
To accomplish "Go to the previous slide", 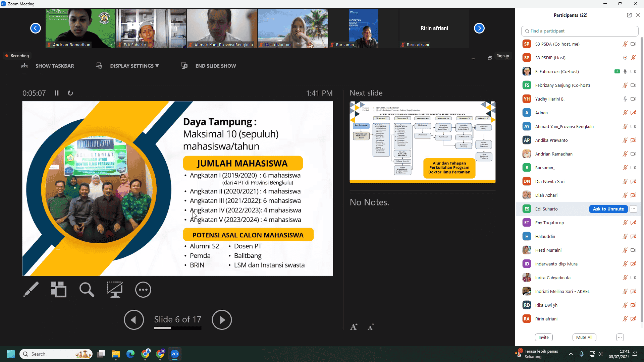I will coord(134,320).
